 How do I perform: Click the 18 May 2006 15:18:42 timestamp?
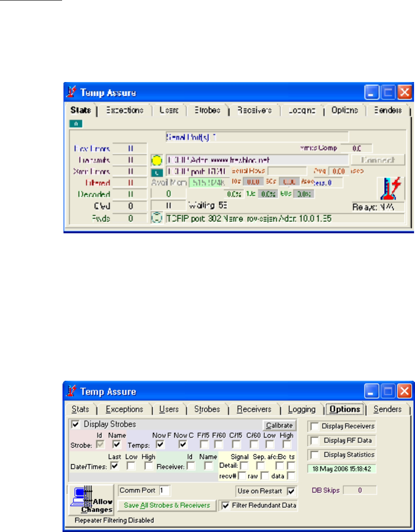click(x=342, y=469)
